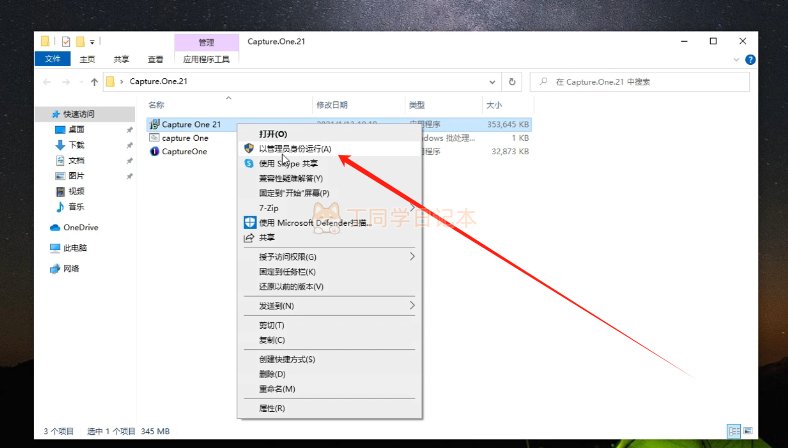Click the admin shield icon in menu
This screenshot has width=788, height=448.
(249, 148)
